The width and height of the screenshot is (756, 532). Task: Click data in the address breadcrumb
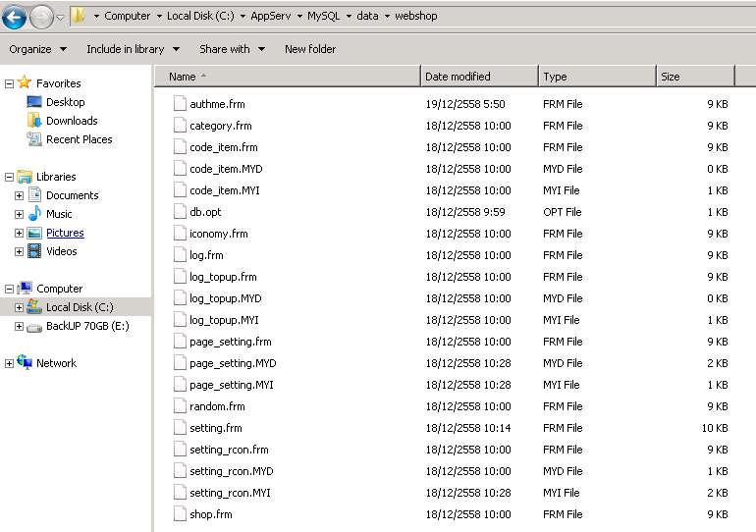pos(367,16)
